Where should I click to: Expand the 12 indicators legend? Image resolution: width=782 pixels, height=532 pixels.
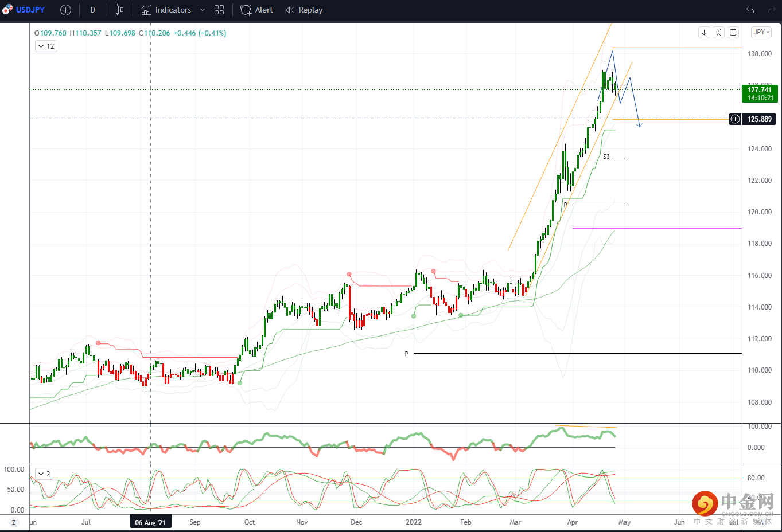[x=46, y=46]
